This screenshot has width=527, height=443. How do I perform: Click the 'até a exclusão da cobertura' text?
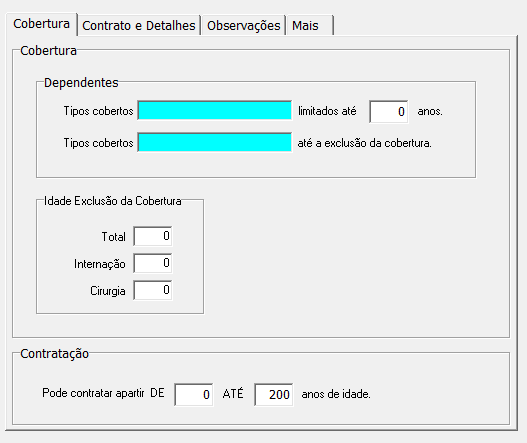[x=364, y=143]
